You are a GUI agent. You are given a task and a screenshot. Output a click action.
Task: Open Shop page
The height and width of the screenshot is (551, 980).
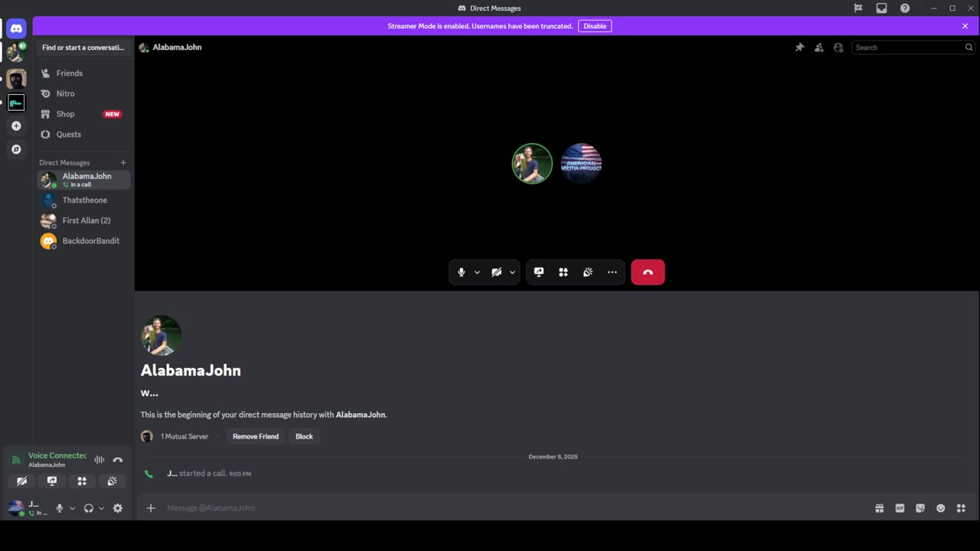click(x=83, y=114)
